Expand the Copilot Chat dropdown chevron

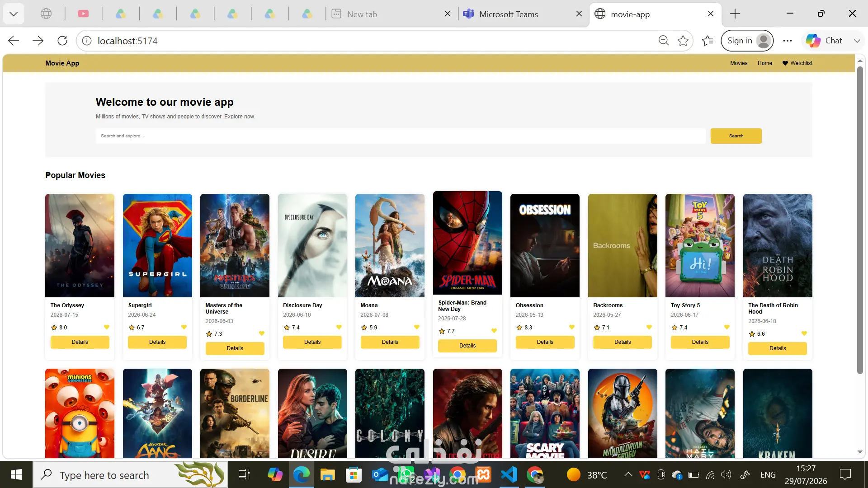857,41
